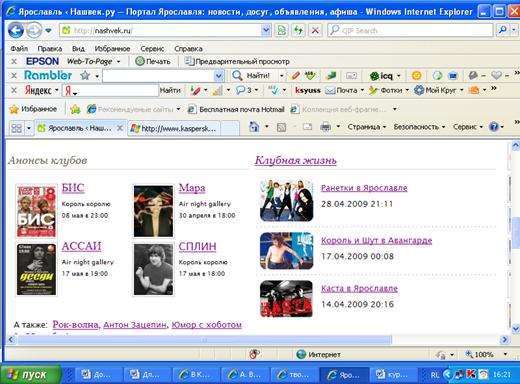Click the Ранетки в Ярославле thumbnail
The image size is (520, 384).
click(287, 201)
